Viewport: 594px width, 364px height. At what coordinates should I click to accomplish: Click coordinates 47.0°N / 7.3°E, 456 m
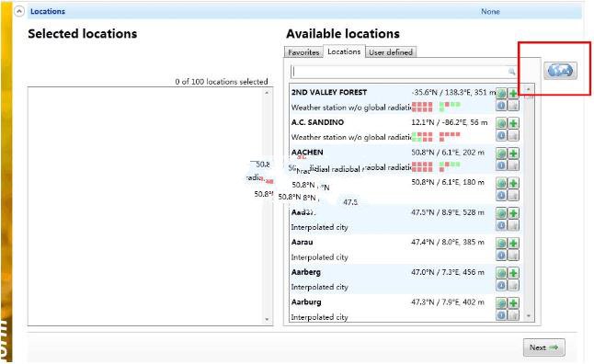(448, 272)
